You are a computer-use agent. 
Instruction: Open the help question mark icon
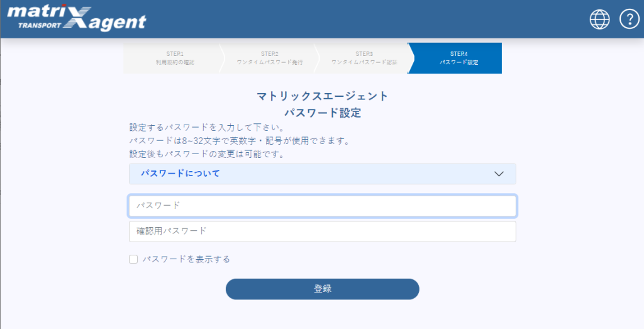click(629, 20)
